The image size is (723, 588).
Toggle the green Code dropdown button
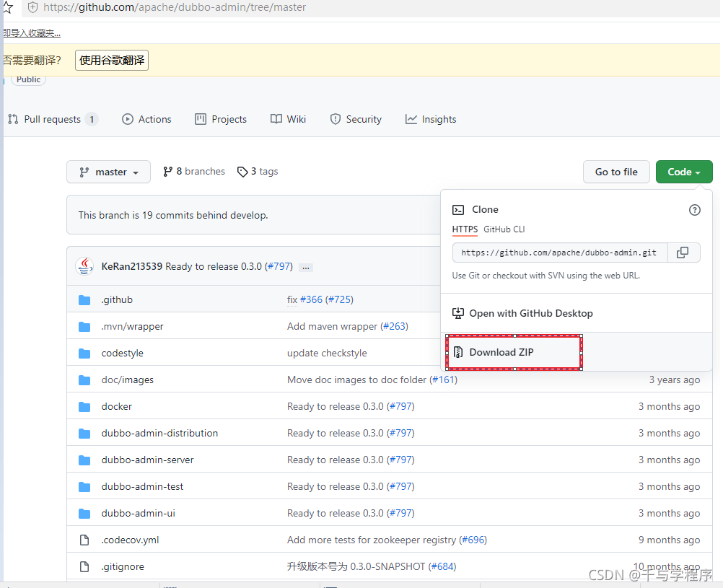pos(684,172)
